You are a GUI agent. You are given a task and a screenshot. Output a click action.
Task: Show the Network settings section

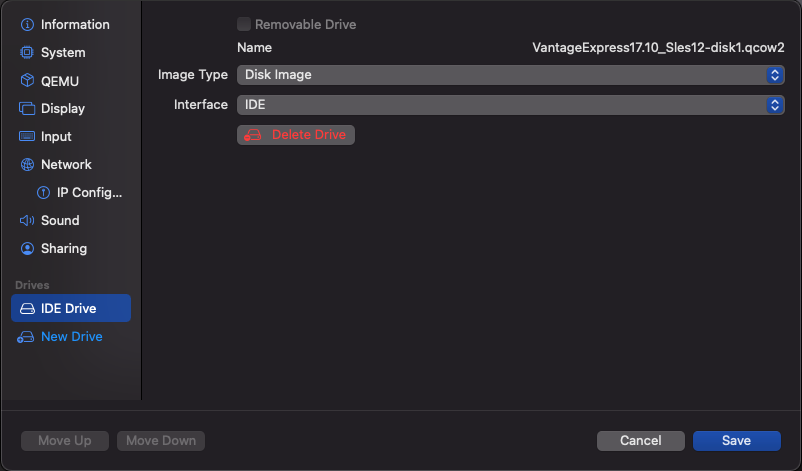(x=71, y=164)
